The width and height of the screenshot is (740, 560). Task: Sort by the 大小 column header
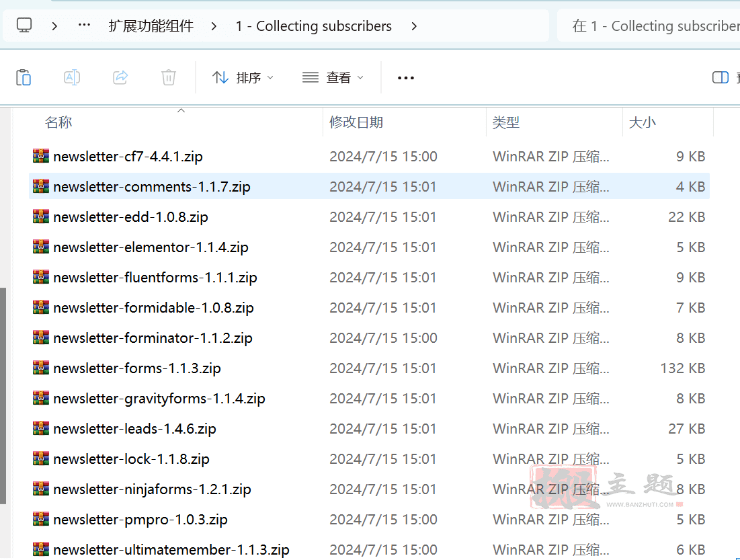click(643, 122)
